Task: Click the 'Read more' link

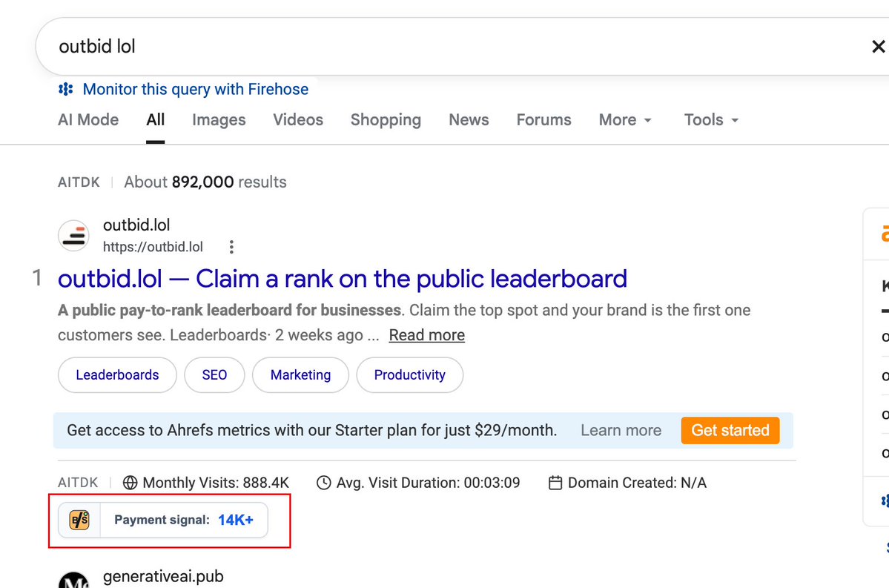Action: (427, 335)
